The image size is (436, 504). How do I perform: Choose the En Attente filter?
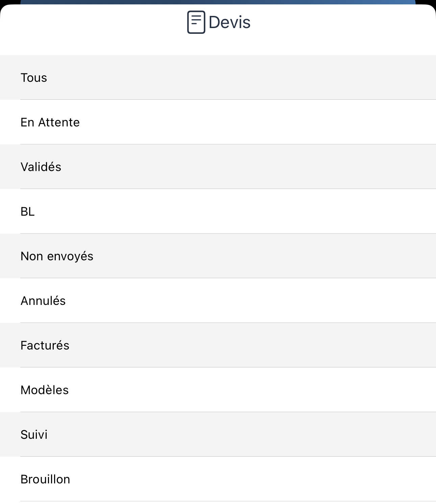pyautogui.click(x=218, y=122)
